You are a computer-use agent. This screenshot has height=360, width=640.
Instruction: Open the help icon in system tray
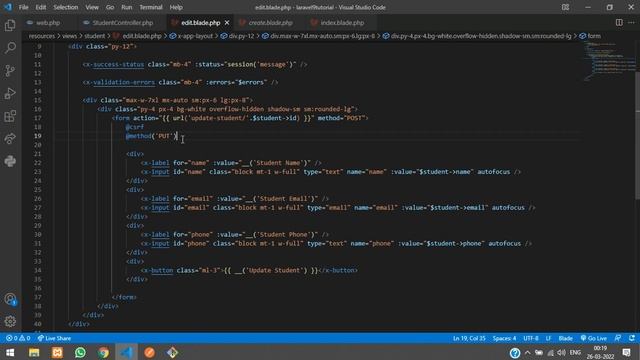coord(515,353)
